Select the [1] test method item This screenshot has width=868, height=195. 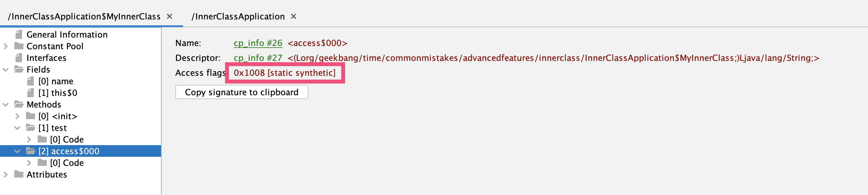click(x=53, y=128)
